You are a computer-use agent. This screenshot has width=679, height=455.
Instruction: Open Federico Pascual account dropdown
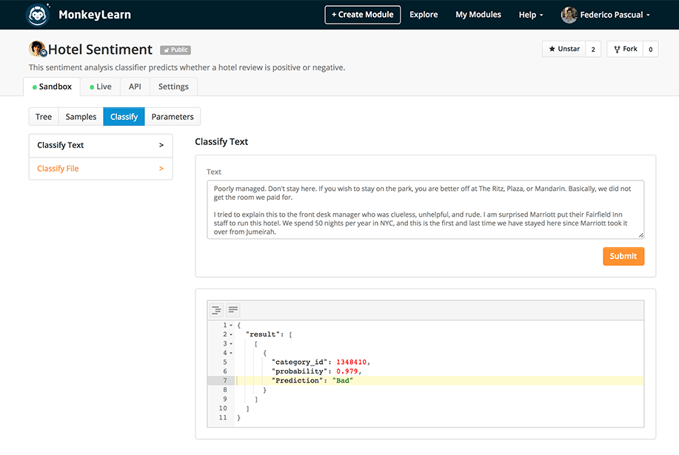614,15
